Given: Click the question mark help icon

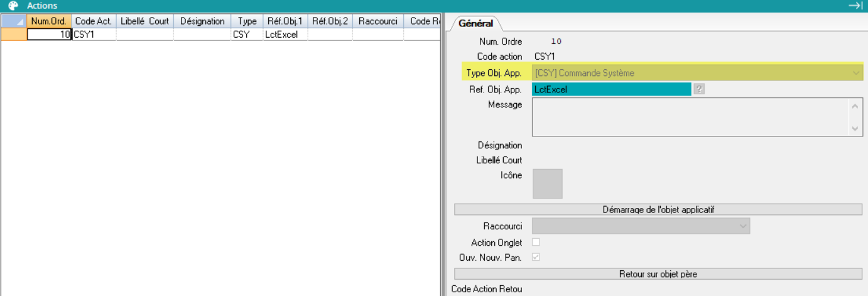Looking at the screenshot, I should pos(699,89).
